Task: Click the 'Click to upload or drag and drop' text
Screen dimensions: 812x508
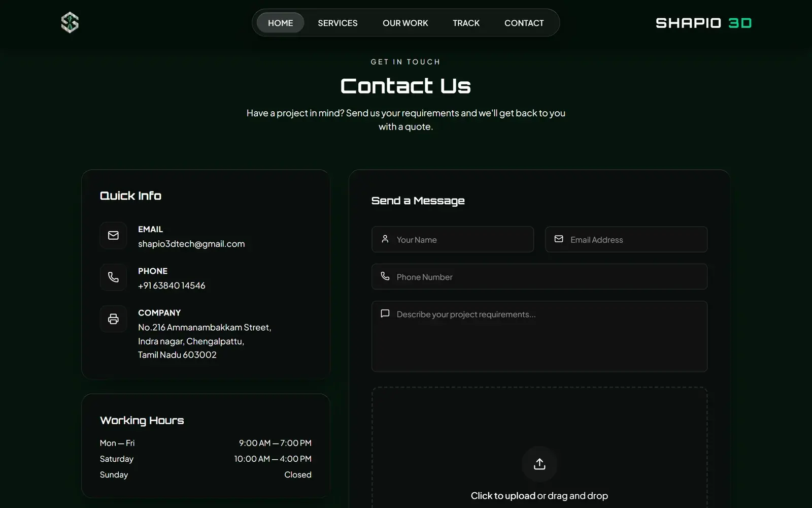Action: click(x=539, y=496)
